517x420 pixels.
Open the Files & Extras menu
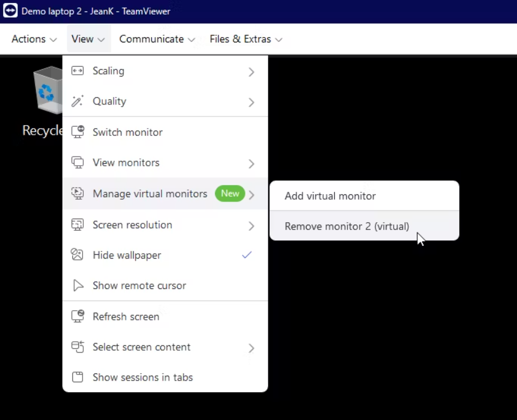point(245,39)
